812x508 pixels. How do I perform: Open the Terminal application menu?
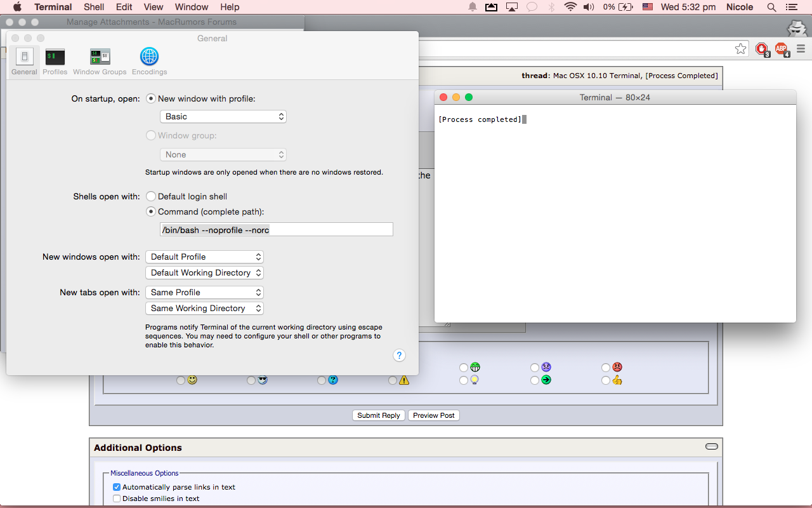[x=53, y=7]
